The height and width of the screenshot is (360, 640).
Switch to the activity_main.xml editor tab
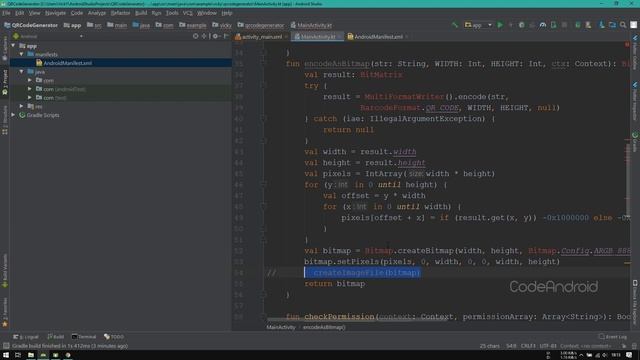pos(261,37)
